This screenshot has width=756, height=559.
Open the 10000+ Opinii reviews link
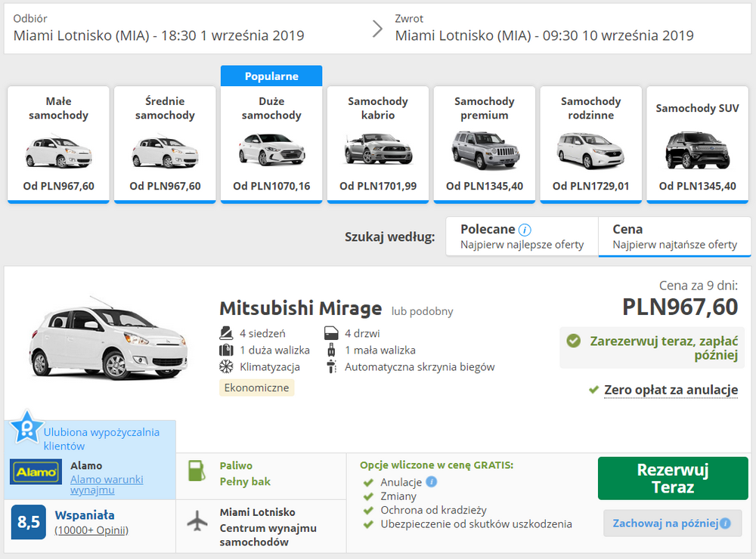click(x=91, y=530)
